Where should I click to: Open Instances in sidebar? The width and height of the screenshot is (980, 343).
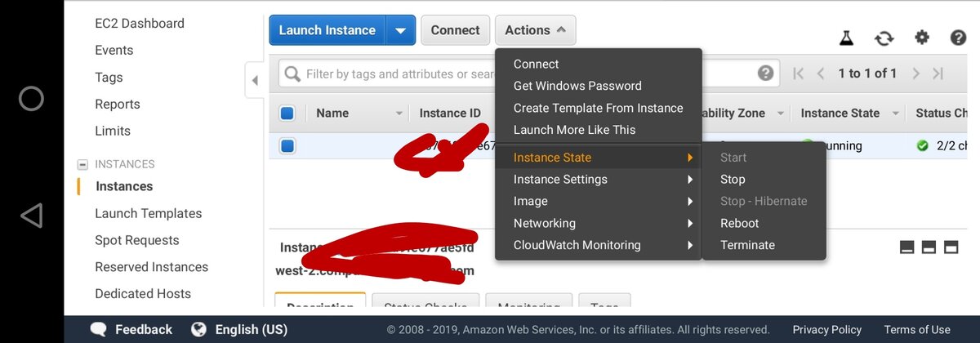point(124,186)
